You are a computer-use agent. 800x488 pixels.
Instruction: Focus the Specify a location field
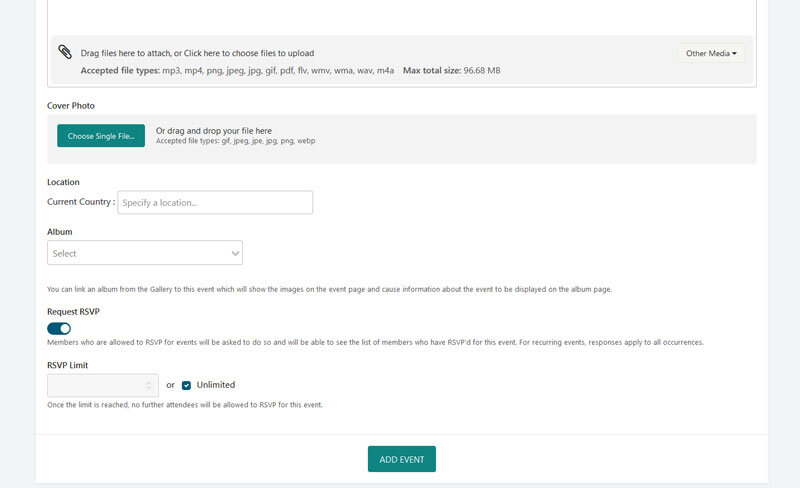215,202
